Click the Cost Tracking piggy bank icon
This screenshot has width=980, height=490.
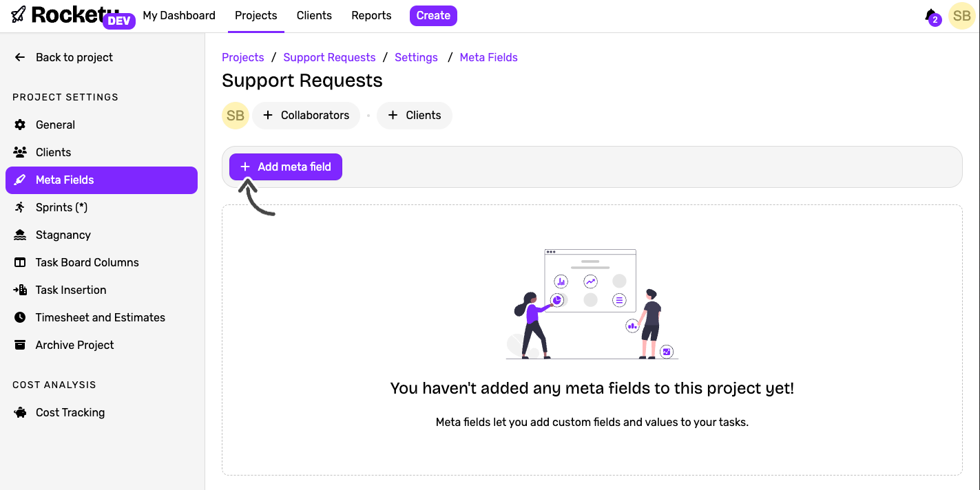[x=21, y=412]
